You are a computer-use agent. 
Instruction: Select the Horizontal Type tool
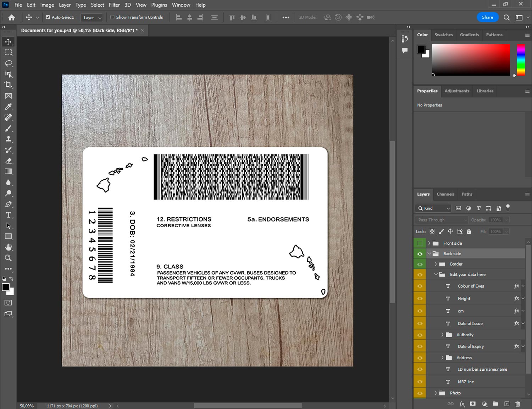(8, 215)
